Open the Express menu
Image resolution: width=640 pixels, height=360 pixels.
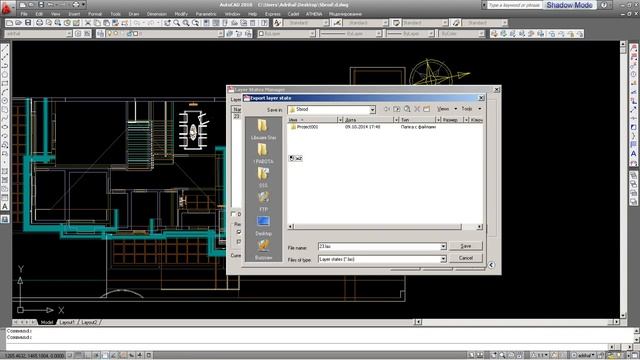273,14
